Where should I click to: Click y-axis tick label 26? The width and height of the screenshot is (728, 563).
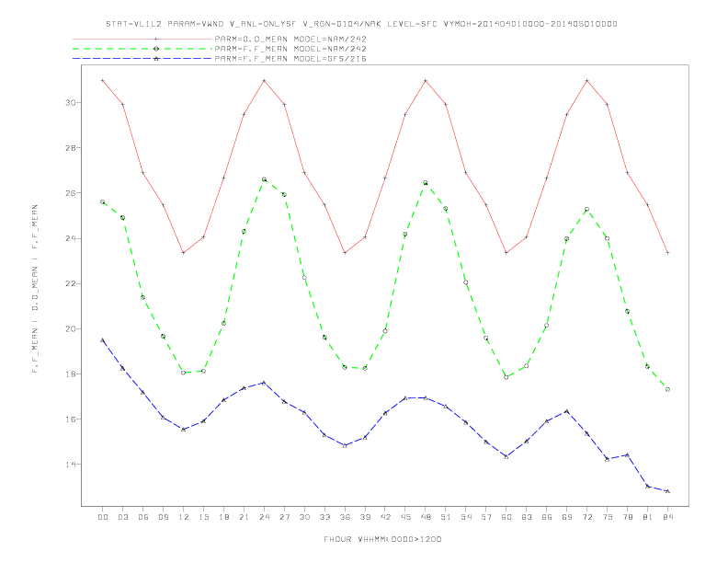click(71, 193)
